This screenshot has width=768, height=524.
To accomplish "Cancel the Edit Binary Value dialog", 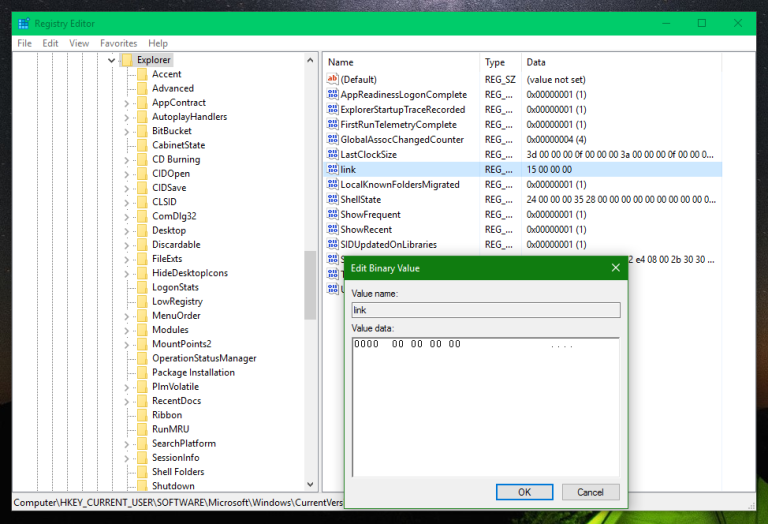I will point(590,492).
